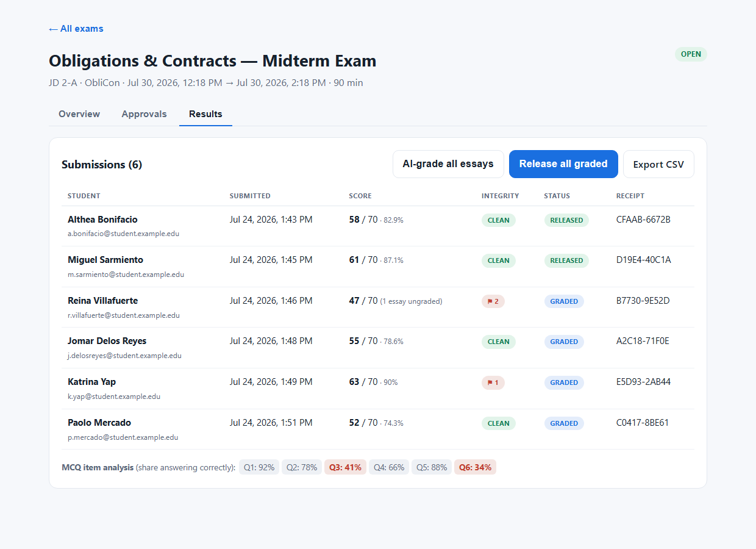
Task: Click Jomar Delos Reyes's GRADED status badge
Action: [x=564, y=342]
